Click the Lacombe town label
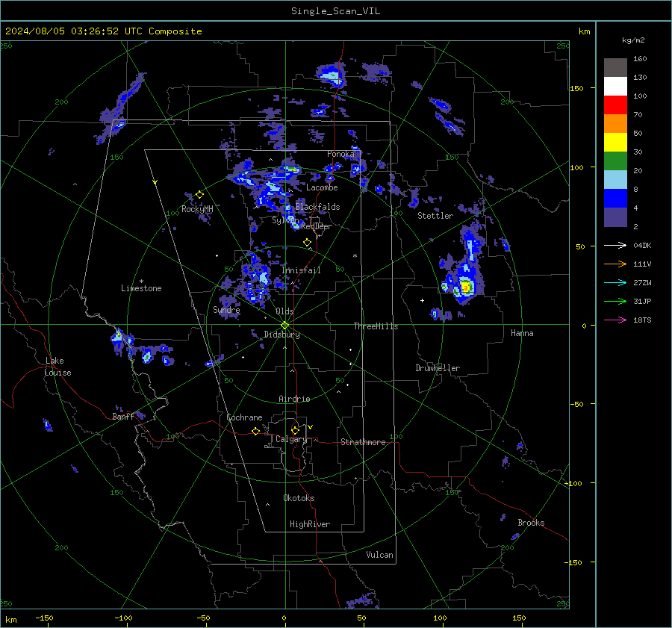The width and height of the screenshot is (672, 628). (x=322, y=187)
